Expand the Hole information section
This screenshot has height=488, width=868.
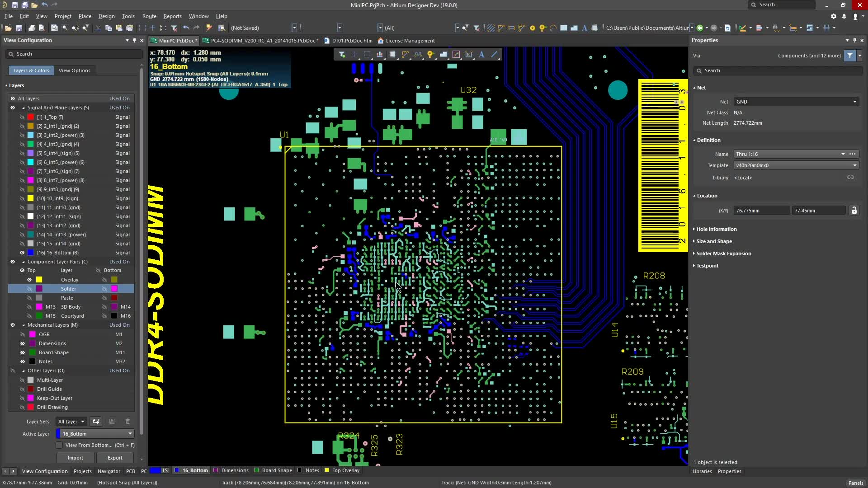[717, 229]
